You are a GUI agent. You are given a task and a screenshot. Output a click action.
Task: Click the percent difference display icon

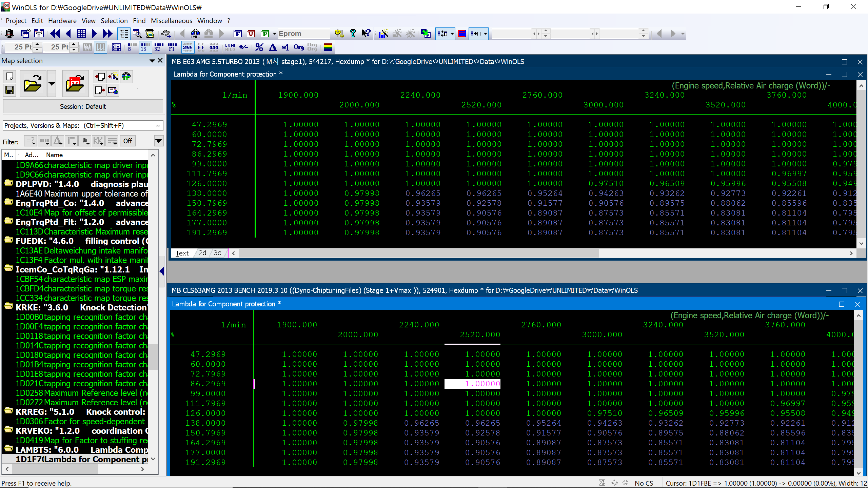tap(259, 47)
